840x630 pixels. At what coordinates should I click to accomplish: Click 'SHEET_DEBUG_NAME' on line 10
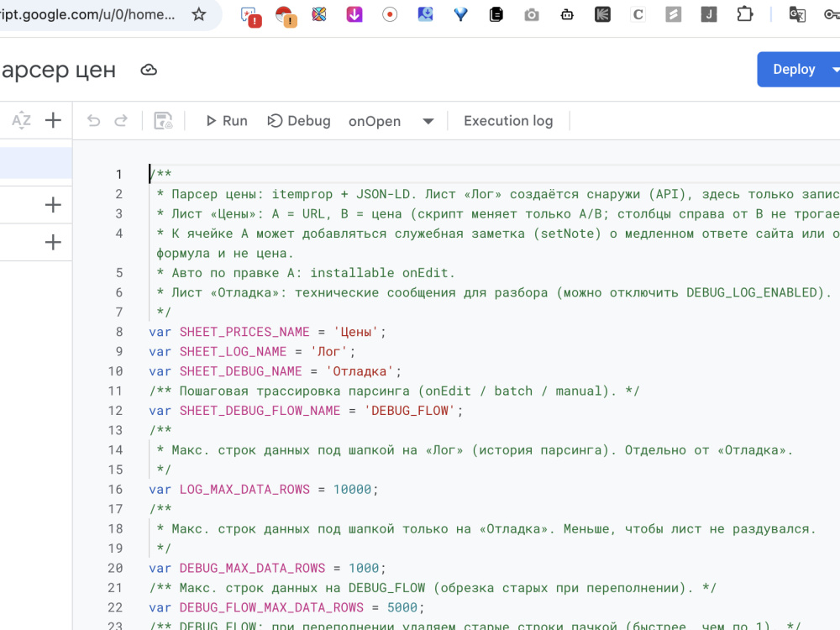[240, 371]
